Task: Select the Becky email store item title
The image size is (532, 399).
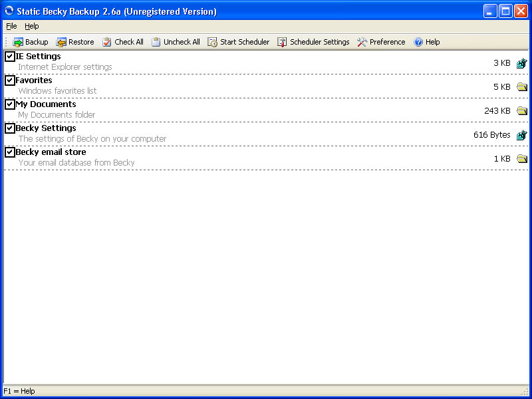Action: 51,152
